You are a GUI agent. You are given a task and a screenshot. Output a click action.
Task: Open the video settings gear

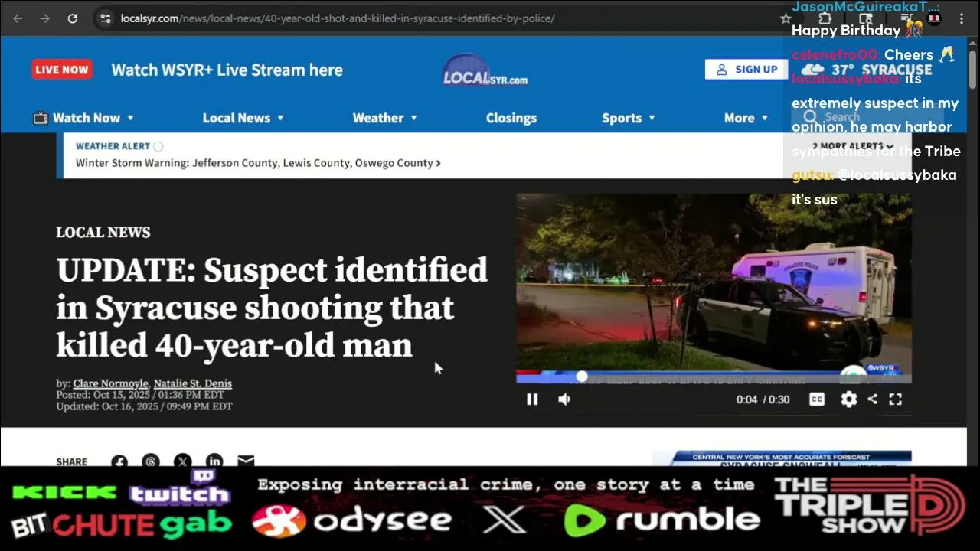[849, 399]
